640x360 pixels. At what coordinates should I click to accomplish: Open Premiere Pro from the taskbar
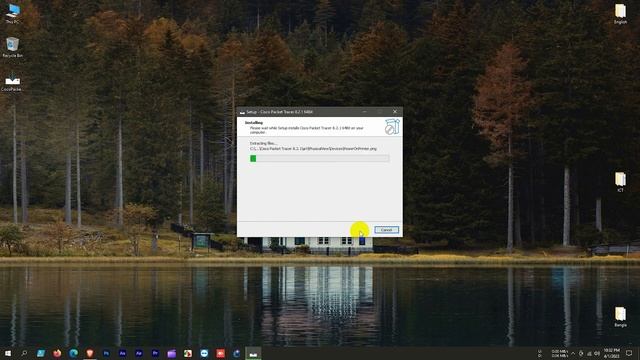click(155, 353)
